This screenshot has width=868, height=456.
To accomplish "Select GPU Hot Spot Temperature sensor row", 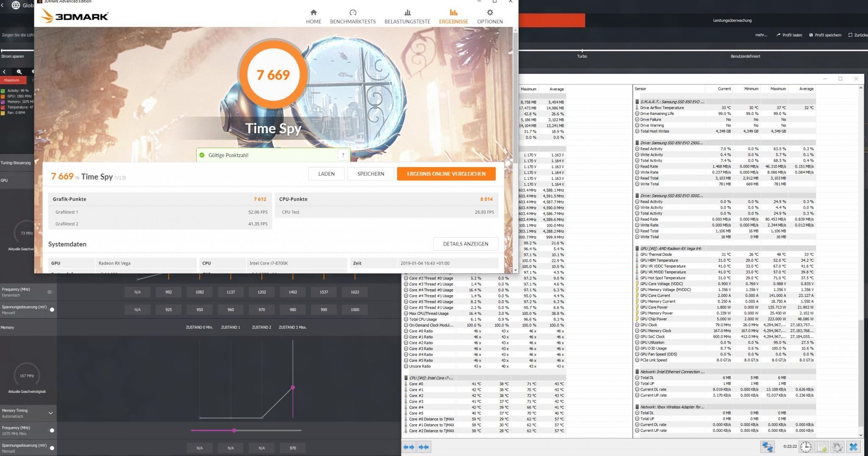I will click(x=725, y=278).
